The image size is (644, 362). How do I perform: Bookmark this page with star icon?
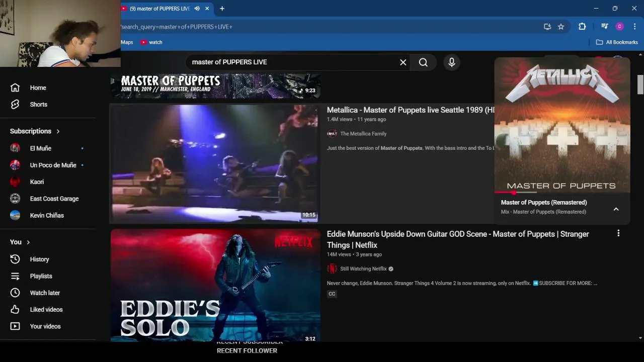click(561, 27)
